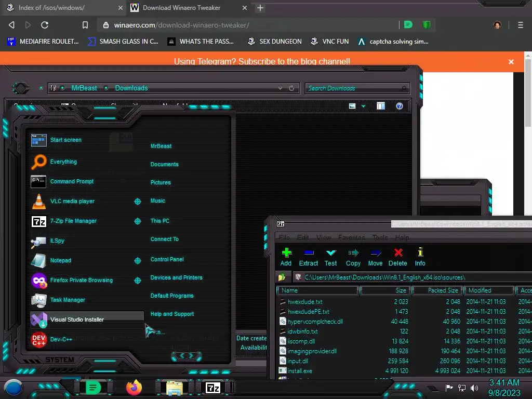
Task: Click the 7-Zip Delete toolbar icon
Action: point(397,257)
